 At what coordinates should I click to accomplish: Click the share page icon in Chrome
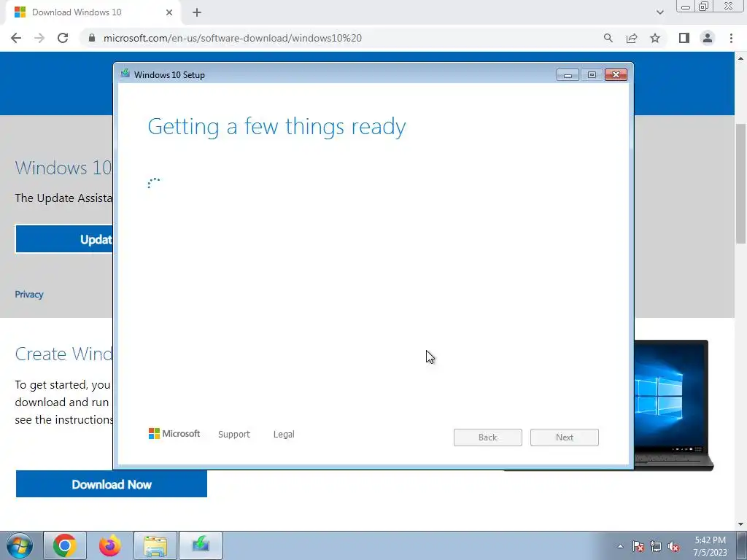(632, 38)
